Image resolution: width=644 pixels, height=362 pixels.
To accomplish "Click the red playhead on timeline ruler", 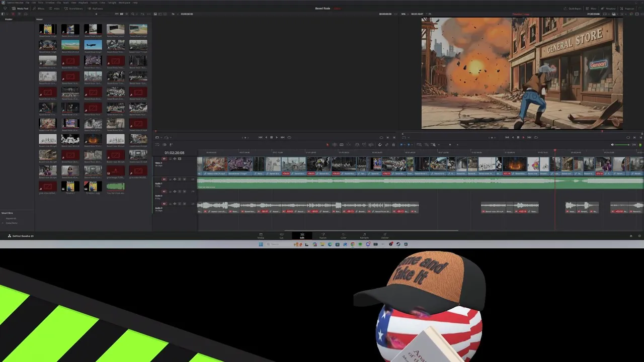I will pyautogui.click(x=555, y=150).
